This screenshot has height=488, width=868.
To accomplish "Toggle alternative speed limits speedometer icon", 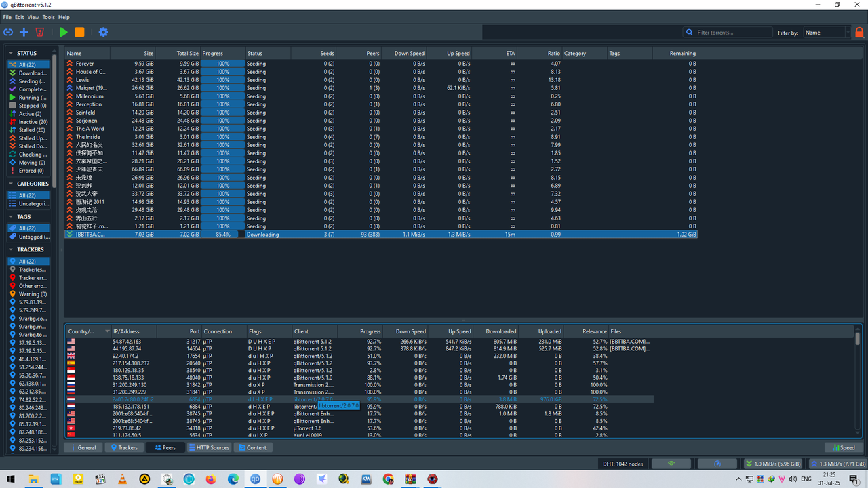I will [x=717, y=464].
